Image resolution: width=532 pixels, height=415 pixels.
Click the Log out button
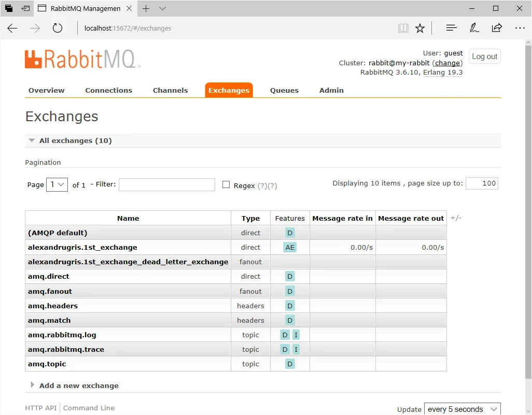(484, 56)
